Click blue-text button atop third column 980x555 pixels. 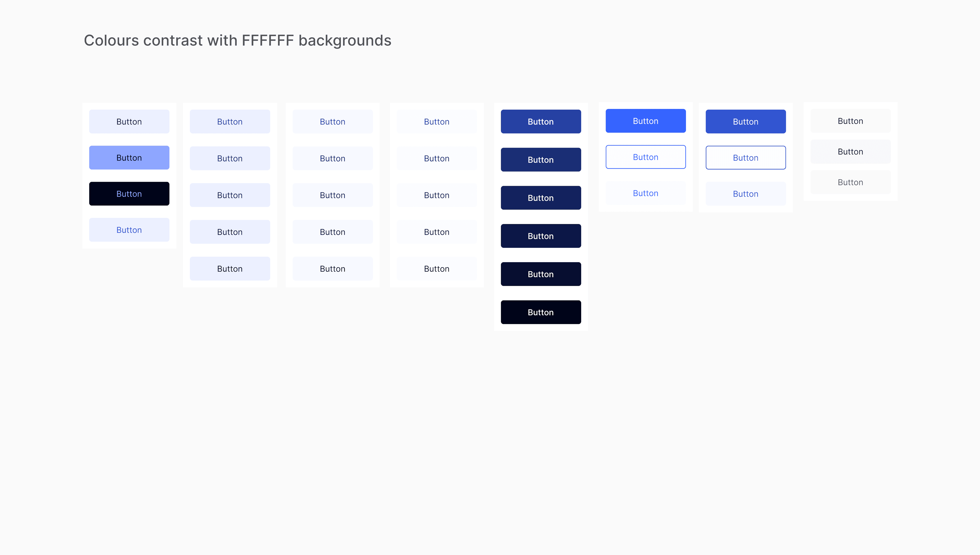tap(333, 122)
